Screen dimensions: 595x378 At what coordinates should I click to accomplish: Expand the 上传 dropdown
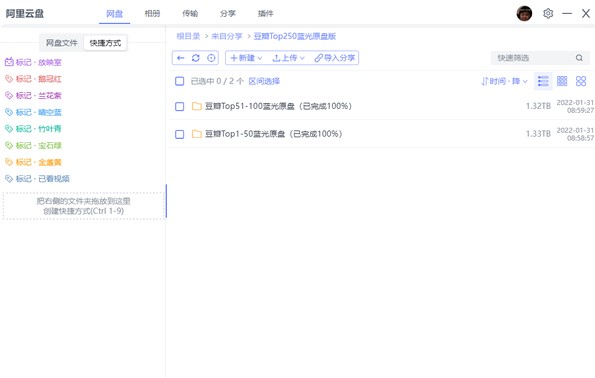click(x=289, y=58)
